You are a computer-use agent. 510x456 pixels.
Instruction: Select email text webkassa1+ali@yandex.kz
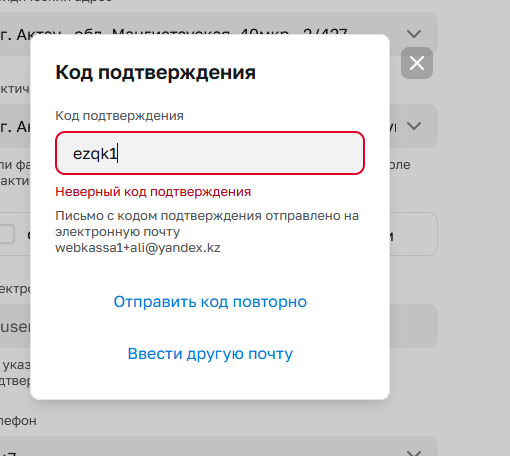click(138, 248)
